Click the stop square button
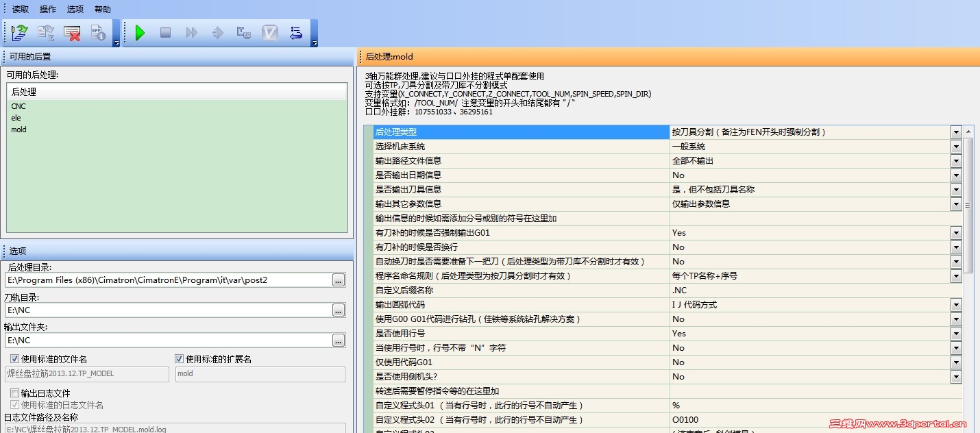 point(165,33)
